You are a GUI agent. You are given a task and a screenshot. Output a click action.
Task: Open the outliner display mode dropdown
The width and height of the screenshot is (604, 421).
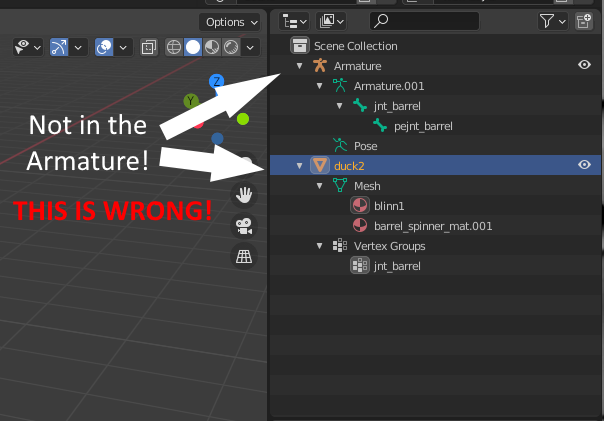pyautogui.click(x=331, y=22)
